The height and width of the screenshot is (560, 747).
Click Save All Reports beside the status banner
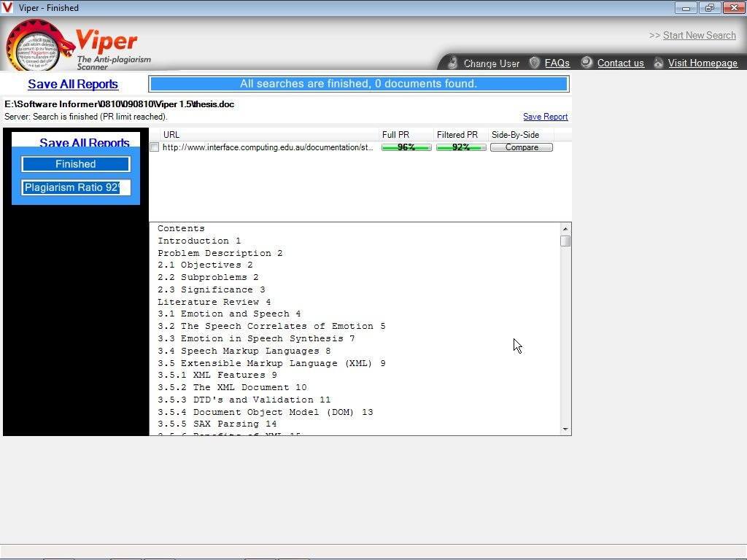pyautogui.click(x=73, y=84)
